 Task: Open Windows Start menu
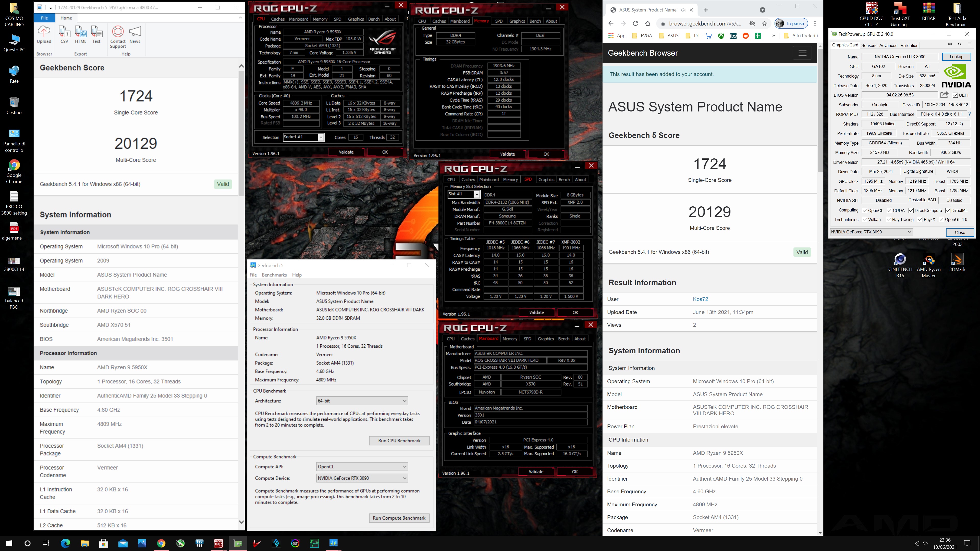coord(9,543)
